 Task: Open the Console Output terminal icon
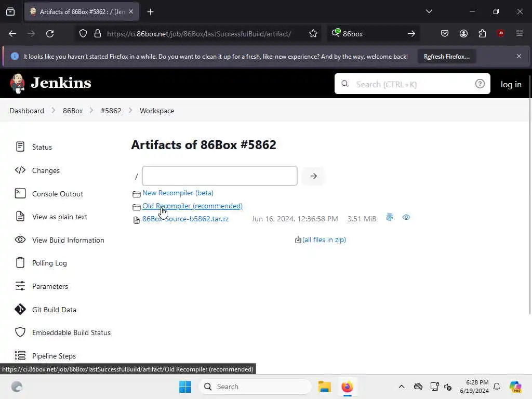(20, 193)
